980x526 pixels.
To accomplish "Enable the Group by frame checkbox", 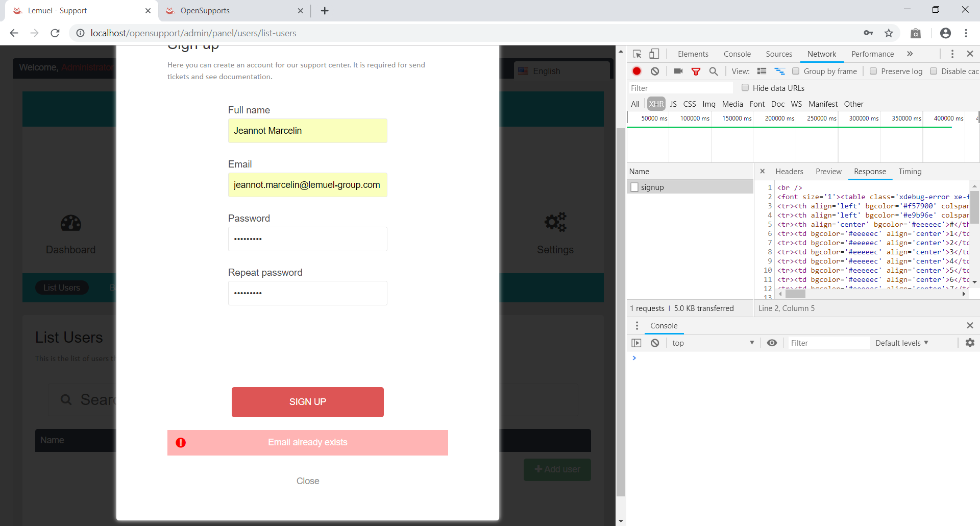I will (x=796, y=71).
